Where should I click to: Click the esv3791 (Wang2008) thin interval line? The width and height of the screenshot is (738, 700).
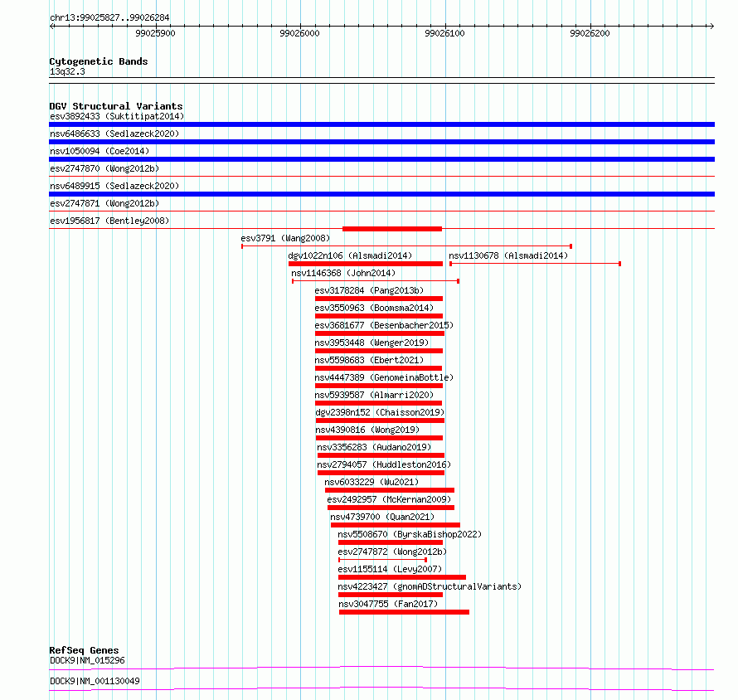pyautogui.click(x=406, y=246)
